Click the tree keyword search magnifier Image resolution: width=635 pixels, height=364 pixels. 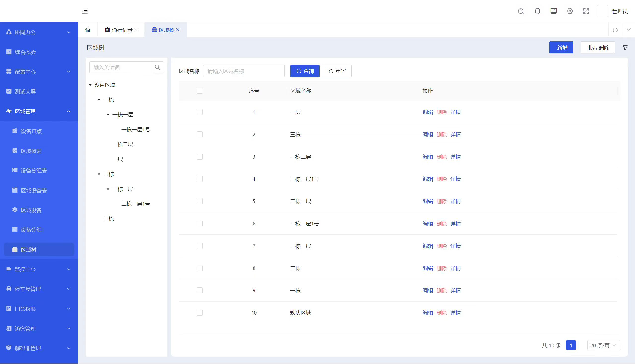coord(157,67)
